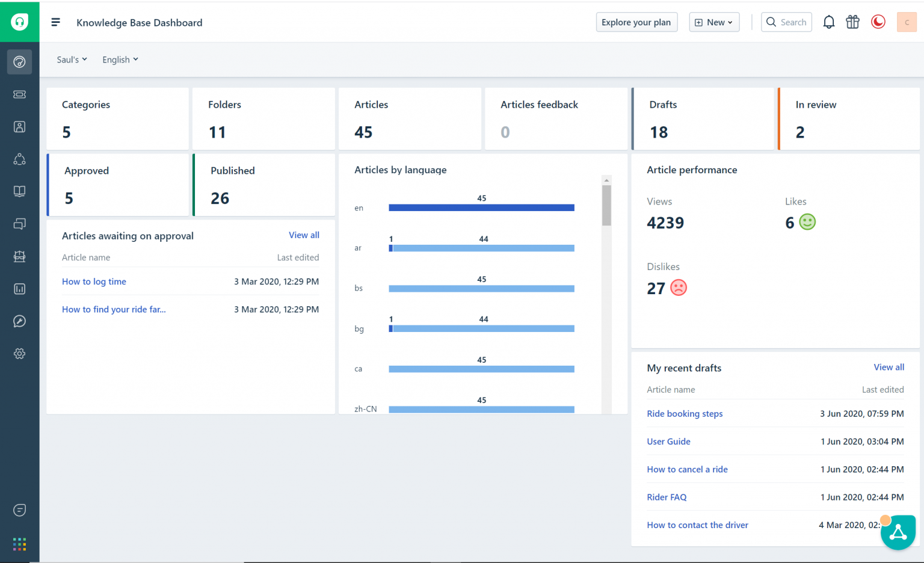
Task: Click the notifications bell icon
Action: point(828,22)
